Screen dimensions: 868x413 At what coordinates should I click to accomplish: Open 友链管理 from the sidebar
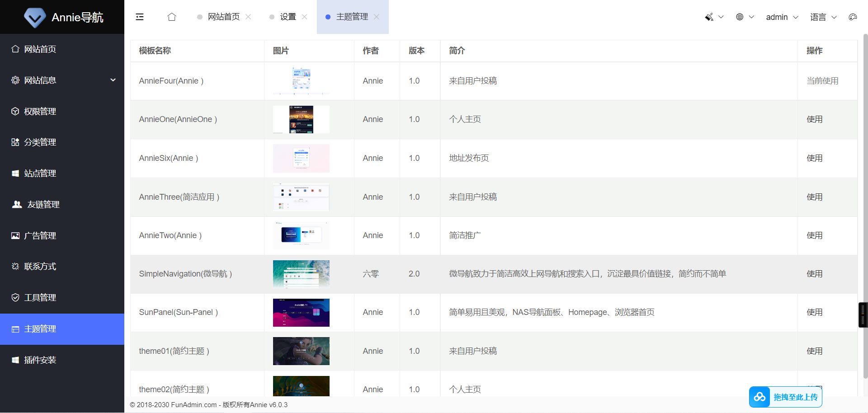pyautogui.click(x=43, y=204)
